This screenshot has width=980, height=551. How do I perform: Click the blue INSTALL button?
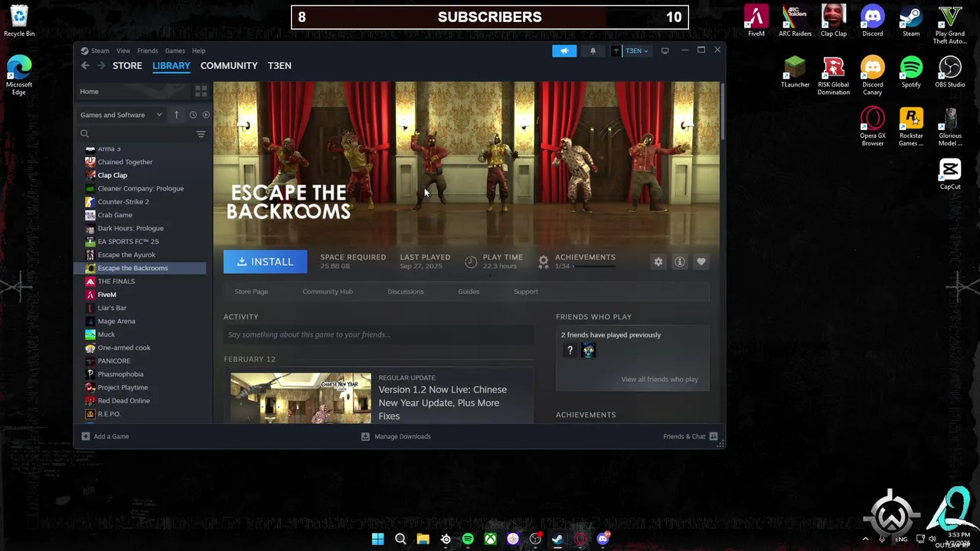(x=265, y=262)
